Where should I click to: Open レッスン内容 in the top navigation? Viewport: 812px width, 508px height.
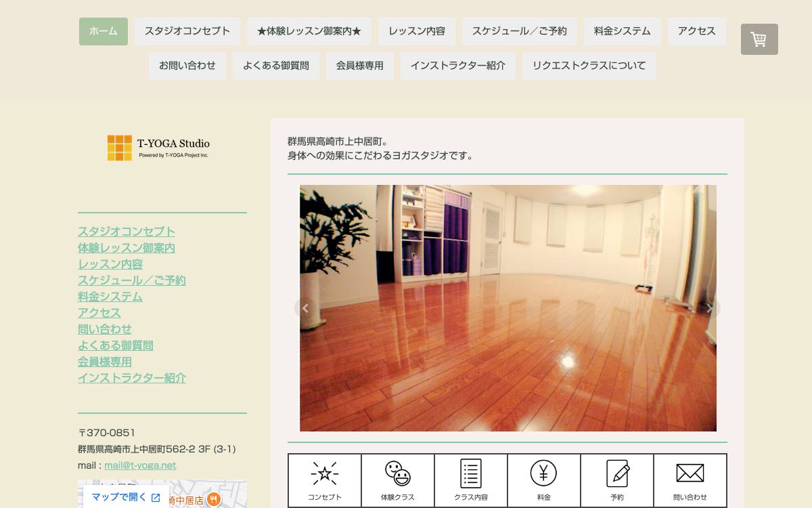pos(417,31)
